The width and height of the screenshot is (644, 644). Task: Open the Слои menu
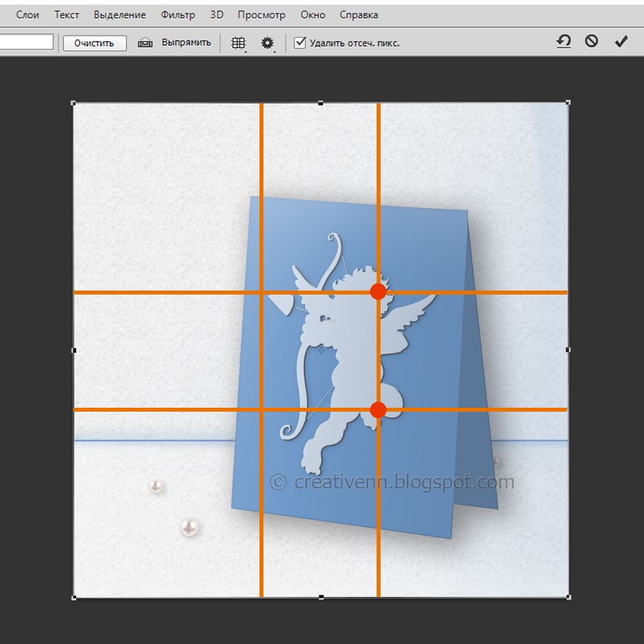[x=28, y=15]
